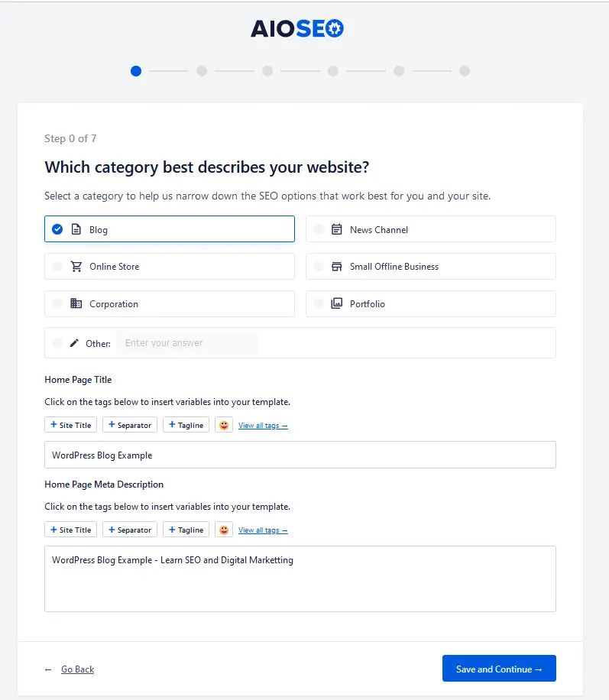The height and width of the screenshot is (700, 609).
Task: Select the Blog category radio option
Action: pos(57,229)
